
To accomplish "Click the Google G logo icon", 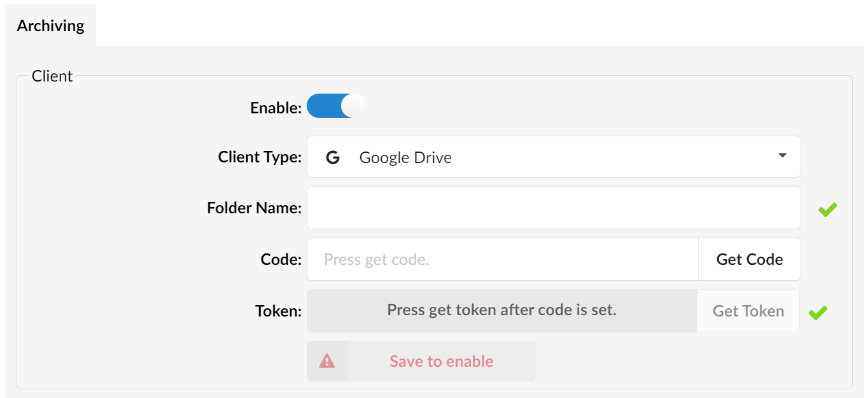I will click(x=332, y=157).
